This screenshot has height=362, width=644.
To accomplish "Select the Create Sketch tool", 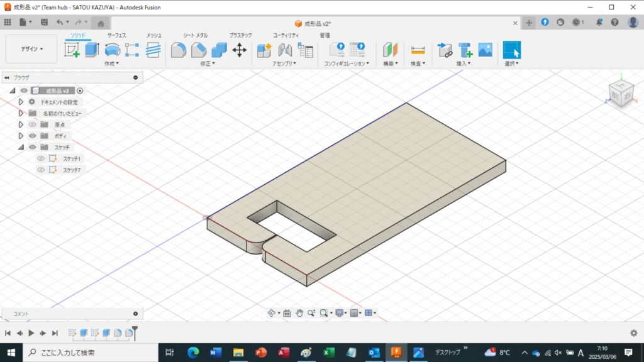I will coord(72,50).
